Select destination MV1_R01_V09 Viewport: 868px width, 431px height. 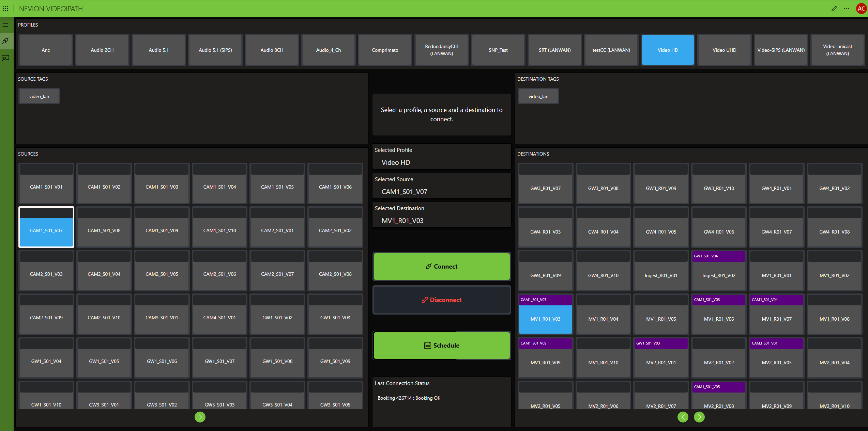coord(546,357)
